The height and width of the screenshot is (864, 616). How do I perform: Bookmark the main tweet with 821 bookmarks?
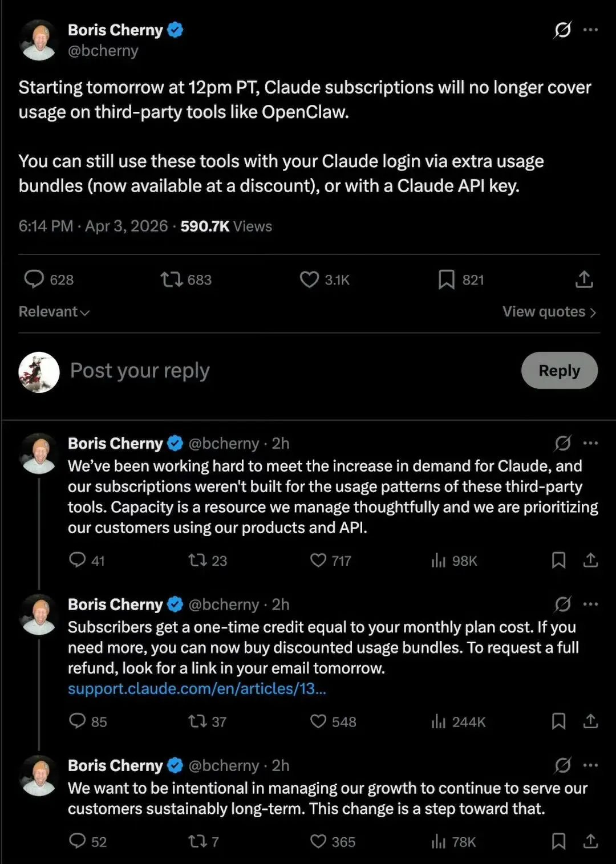(x=446, y=279)
